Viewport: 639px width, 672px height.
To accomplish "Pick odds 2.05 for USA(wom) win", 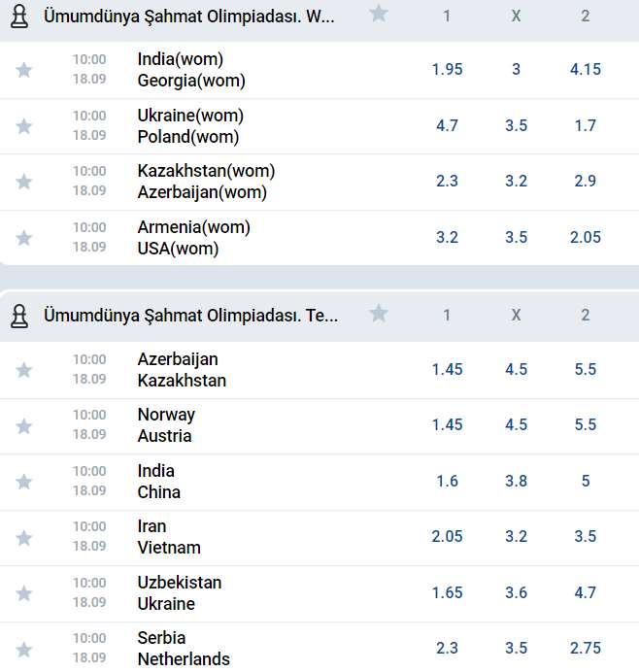I will 585,237.
